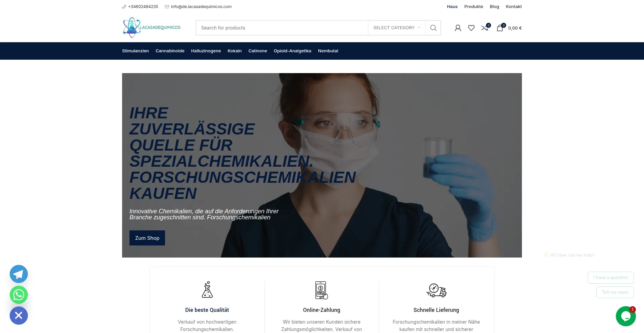This screenshot has height=333, width=644.
Task: Open the product compare icon
Action: (x=485, y=28)
